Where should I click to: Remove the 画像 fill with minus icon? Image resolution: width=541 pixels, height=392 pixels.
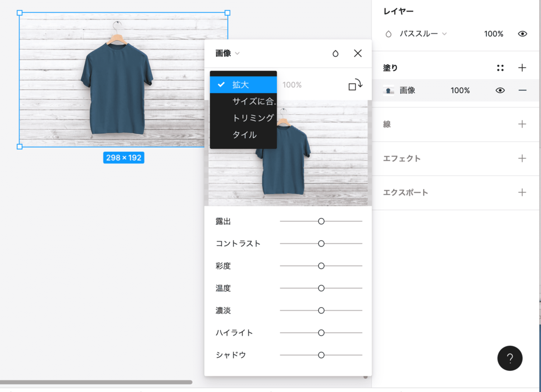click(522, 90)
